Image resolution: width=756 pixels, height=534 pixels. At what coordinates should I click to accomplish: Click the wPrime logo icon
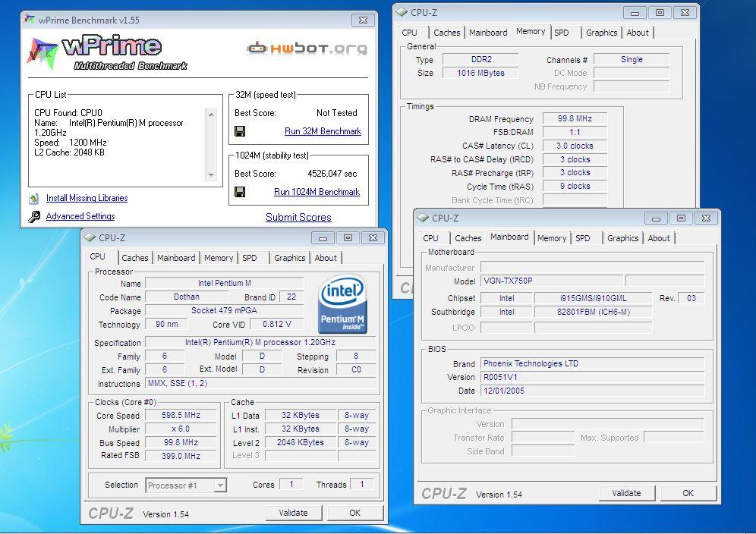click(x=43, y=53)
